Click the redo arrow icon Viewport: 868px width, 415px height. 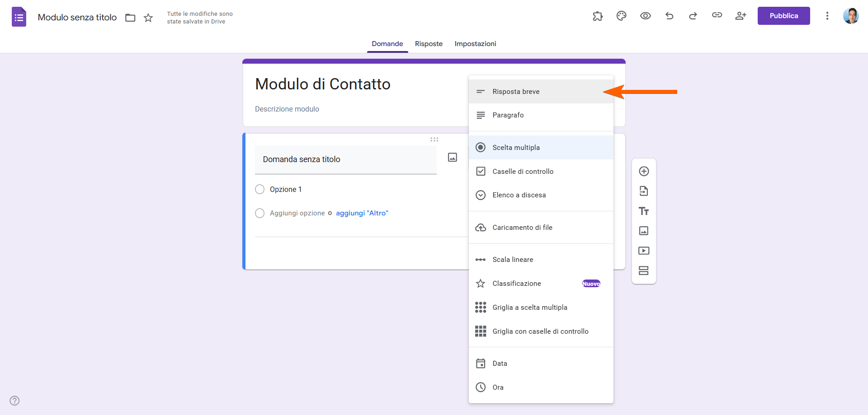tap(693, 16)
